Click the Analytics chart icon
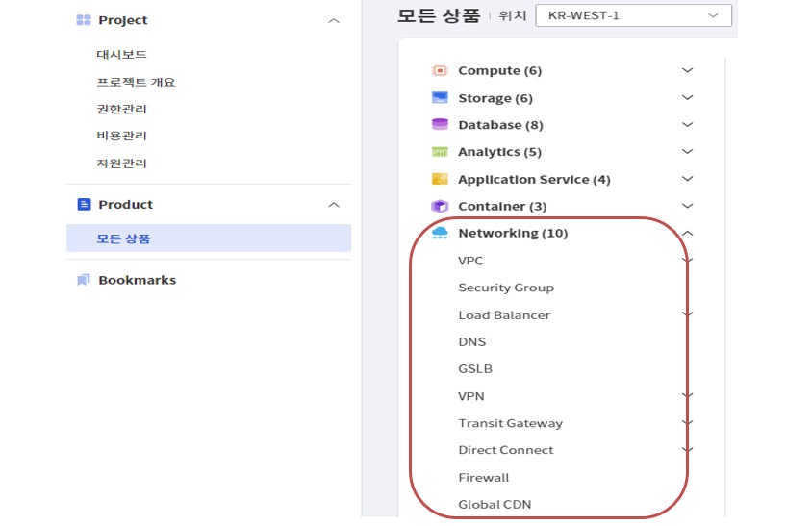 [x=440, y=152]
